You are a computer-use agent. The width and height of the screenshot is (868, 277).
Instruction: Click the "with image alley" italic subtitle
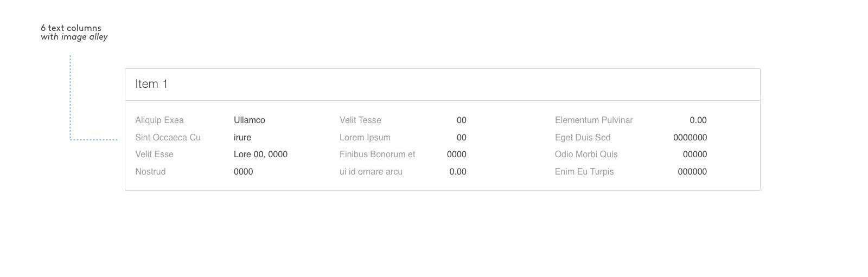tap(74, 37)
